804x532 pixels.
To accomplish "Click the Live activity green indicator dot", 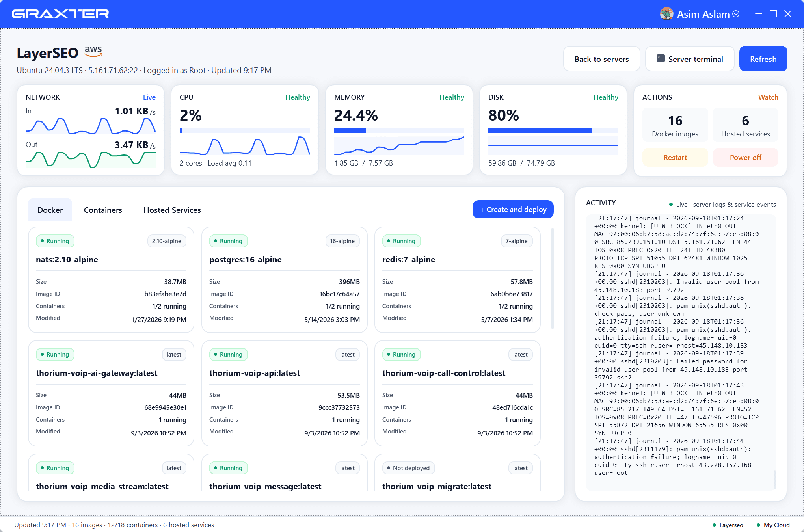I will point(671,205).
